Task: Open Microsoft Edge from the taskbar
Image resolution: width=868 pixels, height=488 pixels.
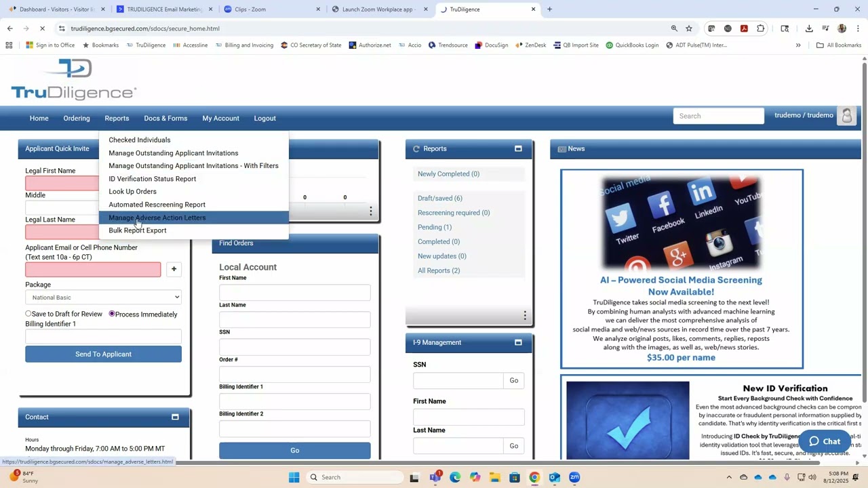Action: [455, 477]
